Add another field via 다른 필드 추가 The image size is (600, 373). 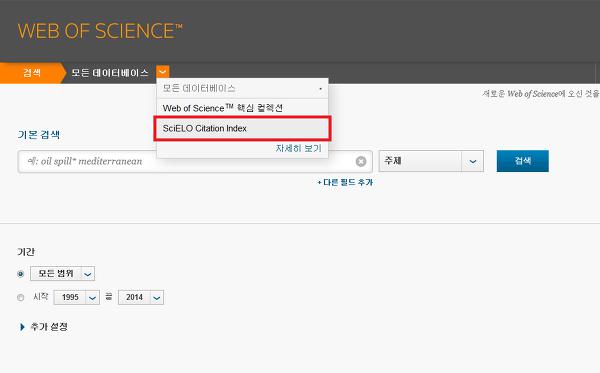click(345, 182)
